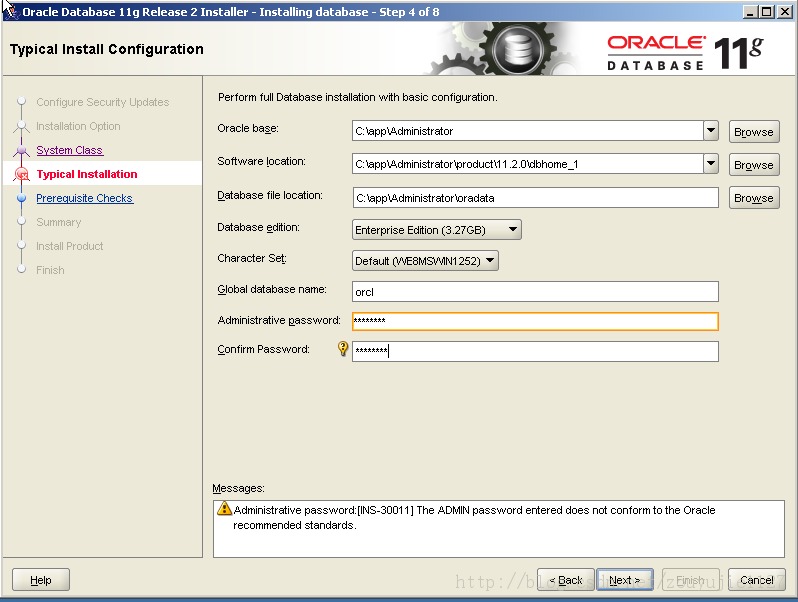This screenshot has width=798, height=602.
Task: Click the System Class step marker icon
Action: pos(21,150)
